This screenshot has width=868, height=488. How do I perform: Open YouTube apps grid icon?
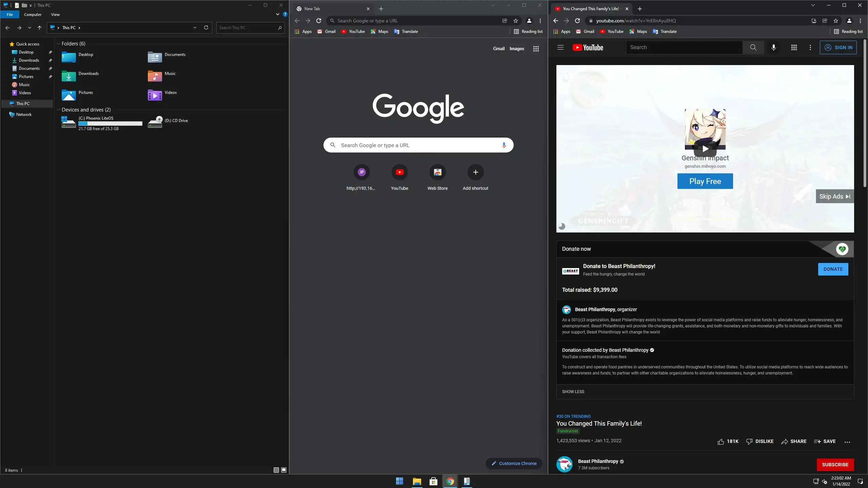point(794,47)
